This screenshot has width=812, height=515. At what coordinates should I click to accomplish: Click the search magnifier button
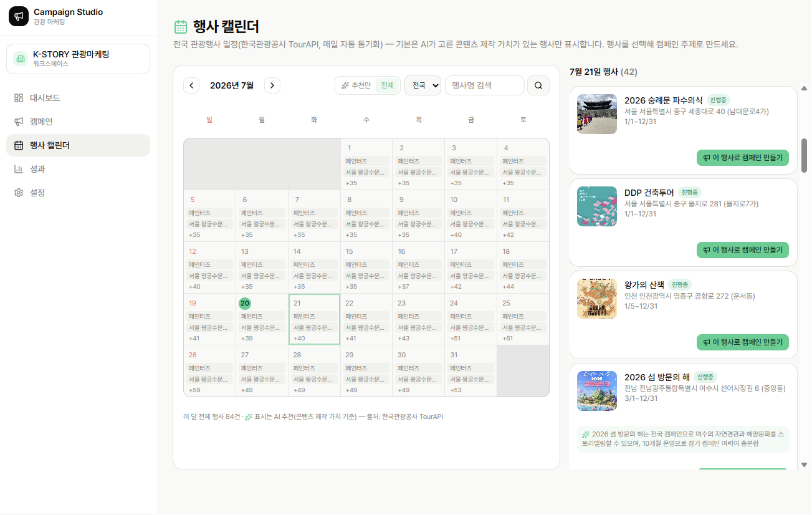click(538, 85)
